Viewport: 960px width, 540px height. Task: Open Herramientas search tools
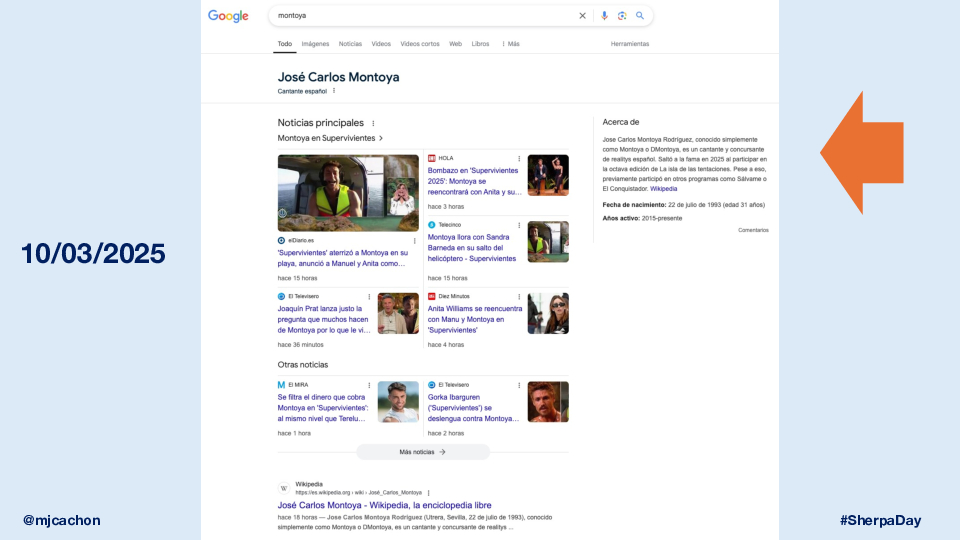(629, 44)
